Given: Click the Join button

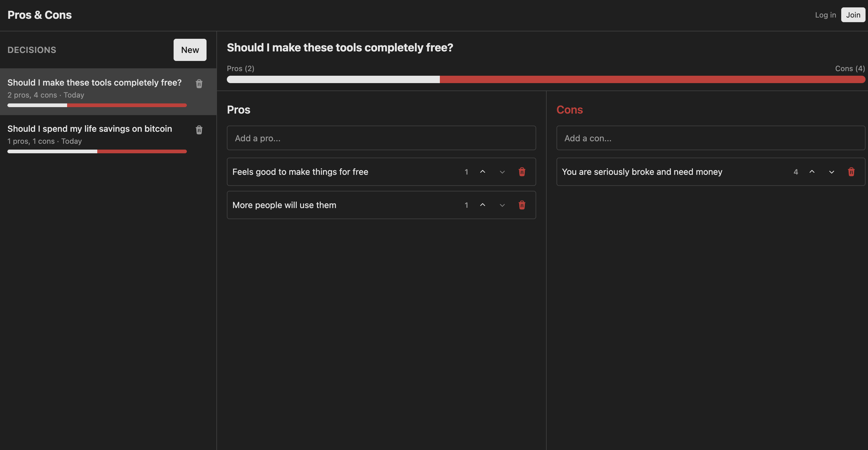Looking at the screenshot, I should tap(853, 15).
